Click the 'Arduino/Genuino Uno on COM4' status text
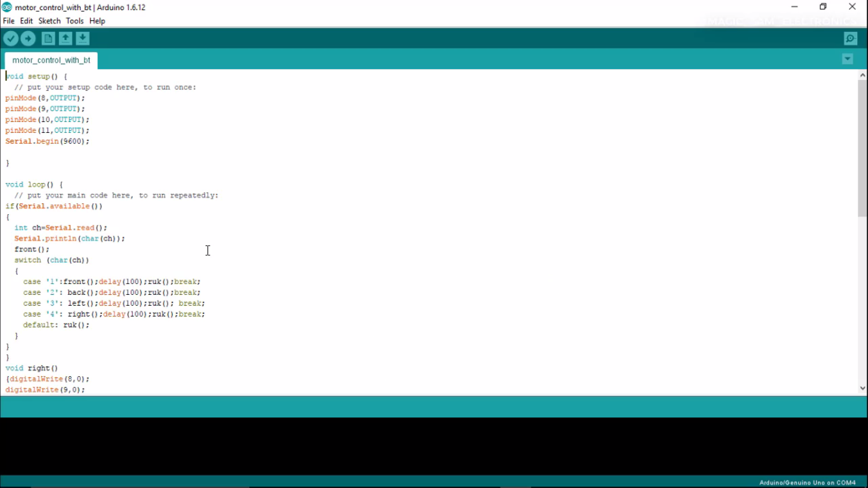This screenshot has height=488, width=868. 808,483
